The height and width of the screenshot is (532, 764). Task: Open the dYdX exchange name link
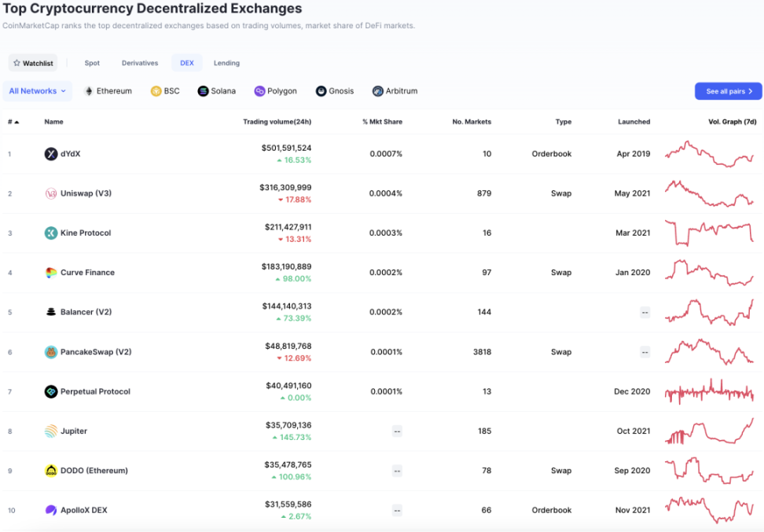[70, 154]
